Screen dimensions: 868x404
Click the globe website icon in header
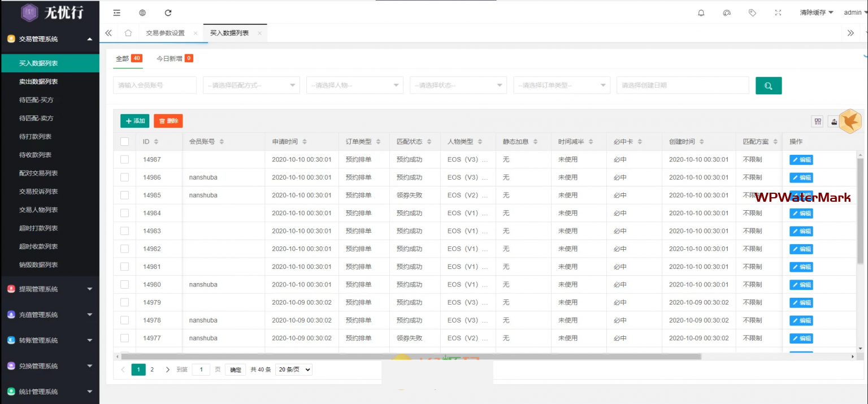[x=142, y=12]
